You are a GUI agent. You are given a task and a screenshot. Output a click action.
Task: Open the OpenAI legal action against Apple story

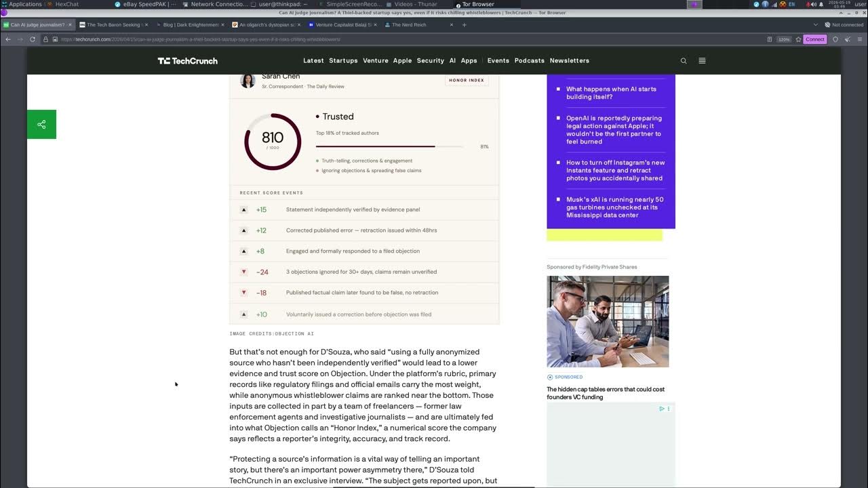point(614,129)
